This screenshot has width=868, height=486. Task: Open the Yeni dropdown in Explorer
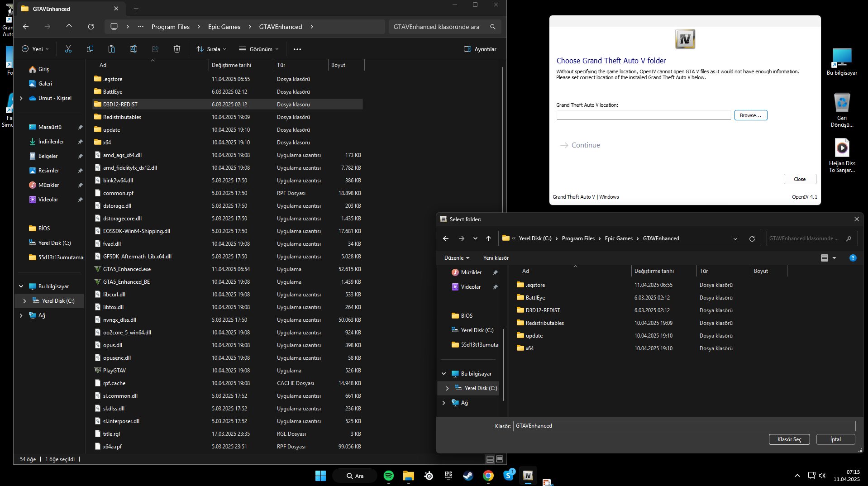click(x=35, y=49)
